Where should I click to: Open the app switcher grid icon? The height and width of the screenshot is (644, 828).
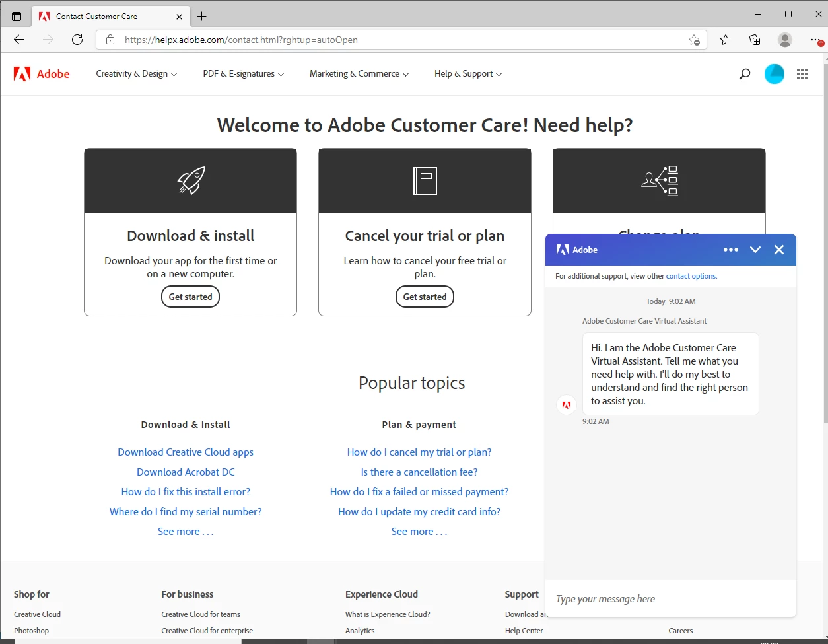pos(802,74)
